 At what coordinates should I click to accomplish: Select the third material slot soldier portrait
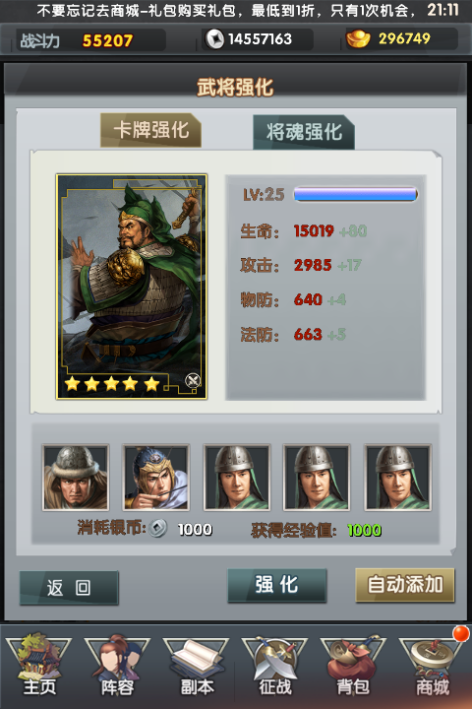pyautogui.click(x=236, y=477)
